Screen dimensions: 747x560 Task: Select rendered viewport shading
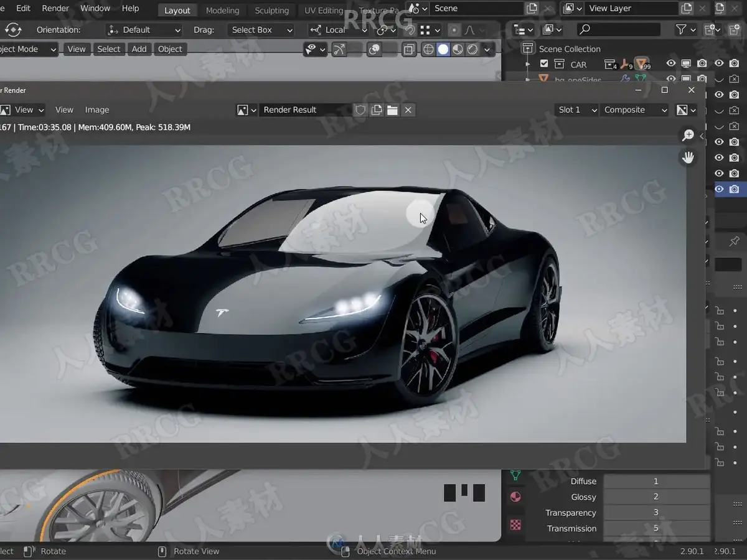[473, 50]
